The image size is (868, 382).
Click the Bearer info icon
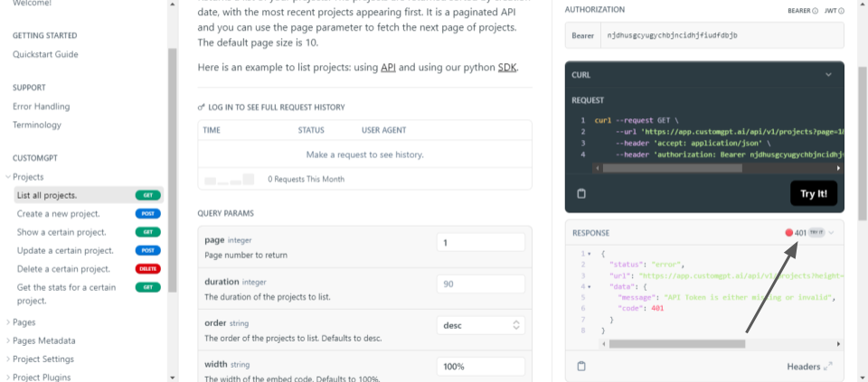[x=816, y=11]
